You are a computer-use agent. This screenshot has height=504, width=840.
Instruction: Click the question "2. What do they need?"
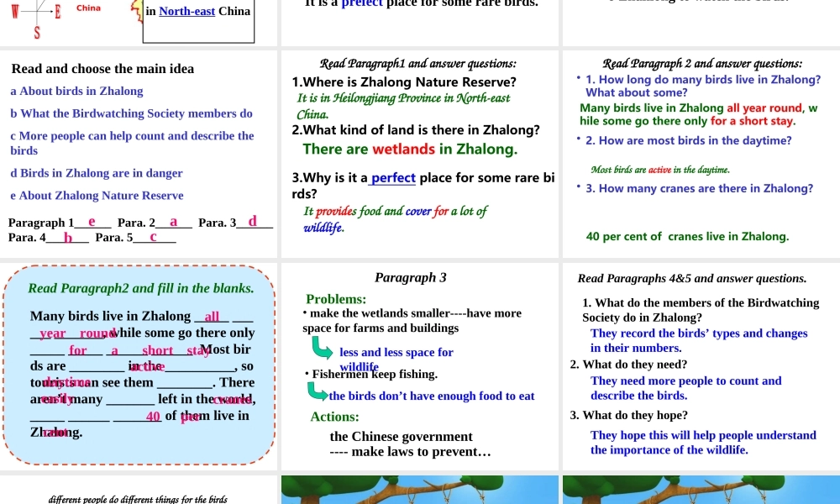(628, 365)
